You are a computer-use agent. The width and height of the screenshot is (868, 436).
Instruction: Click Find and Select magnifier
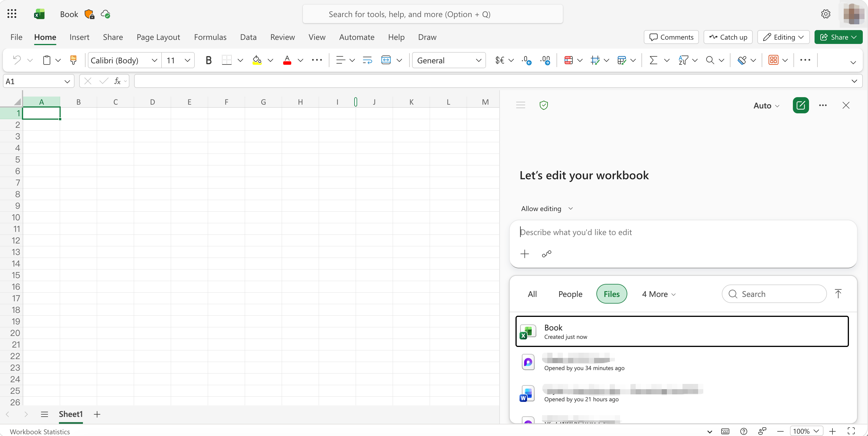710,60
